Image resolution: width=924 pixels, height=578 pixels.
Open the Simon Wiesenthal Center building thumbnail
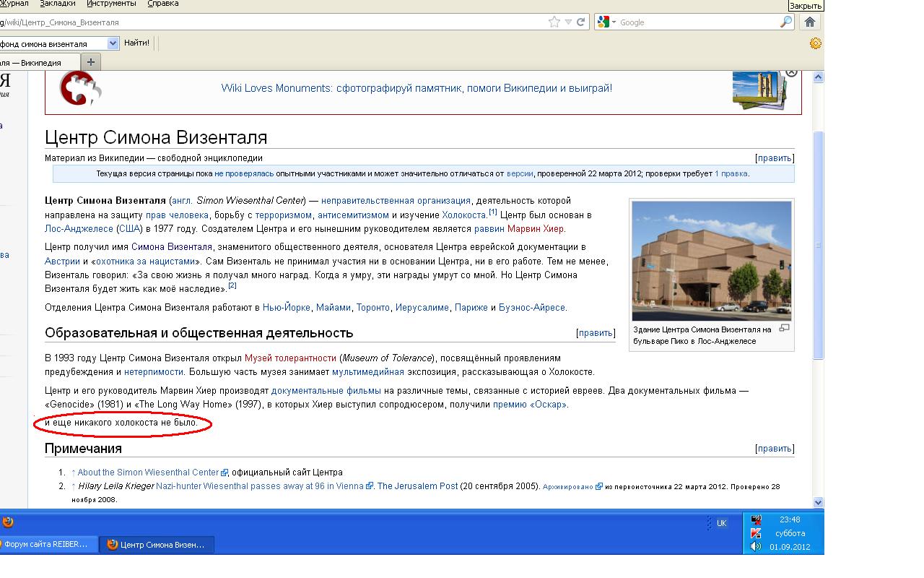click(711, 261)
